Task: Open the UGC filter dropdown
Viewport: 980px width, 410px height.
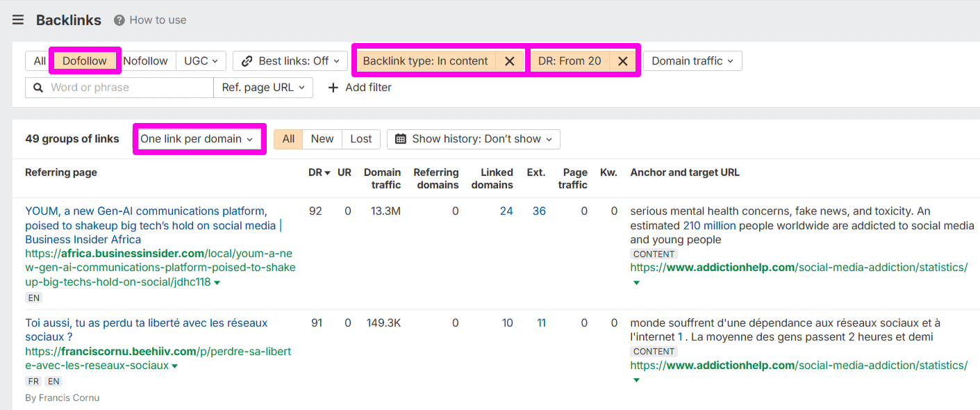Action: tap(201, 60)
